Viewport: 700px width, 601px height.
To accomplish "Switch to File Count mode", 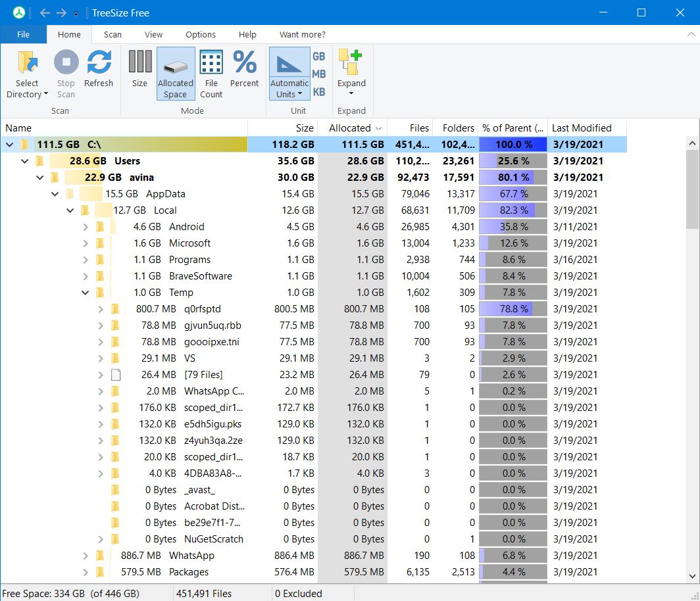I will click(x=211, y=74).
